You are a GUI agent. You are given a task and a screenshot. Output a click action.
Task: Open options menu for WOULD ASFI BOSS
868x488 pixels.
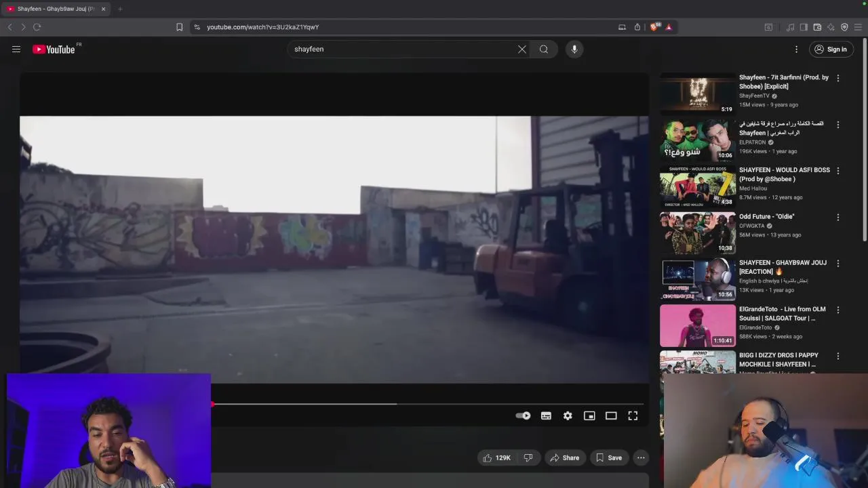[x=838, y=171]
